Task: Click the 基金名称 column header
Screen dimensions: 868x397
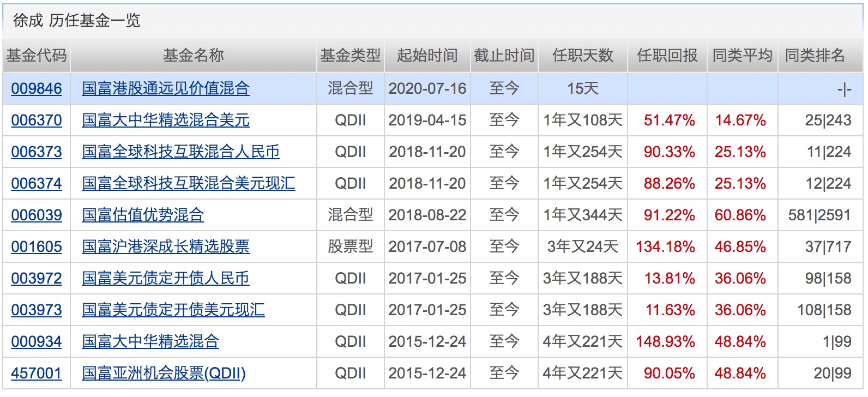Action: 194,56
